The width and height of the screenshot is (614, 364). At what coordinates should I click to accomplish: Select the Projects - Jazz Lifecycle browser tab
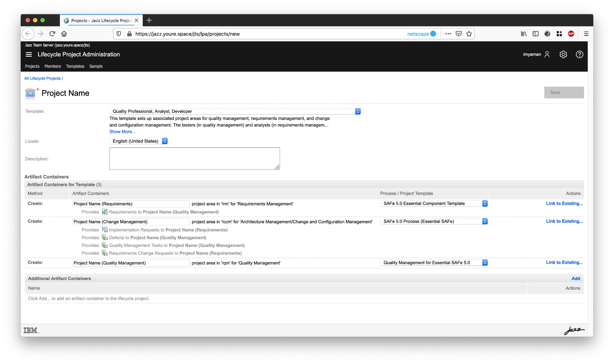(101, 20)
